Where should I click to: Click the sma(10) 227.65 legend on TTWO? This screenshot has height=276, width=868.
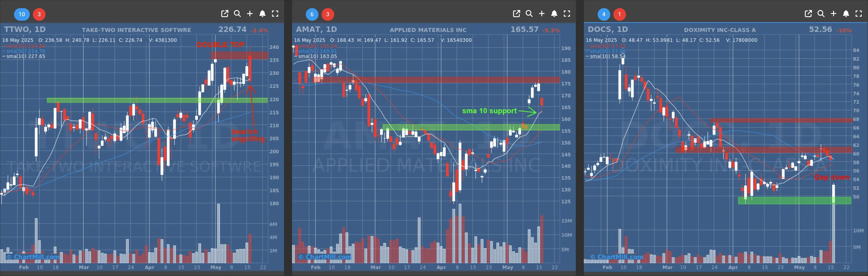(x=24, y=56)
